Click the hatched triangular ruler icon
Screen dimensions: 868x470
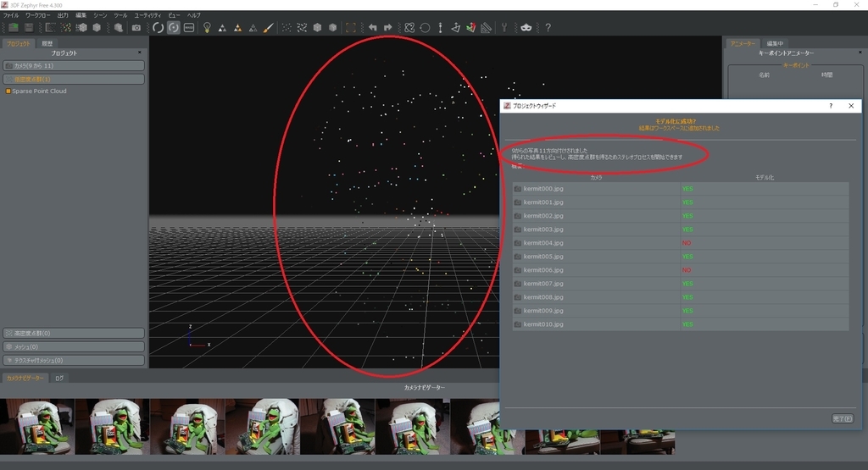[x=486, y=27]
